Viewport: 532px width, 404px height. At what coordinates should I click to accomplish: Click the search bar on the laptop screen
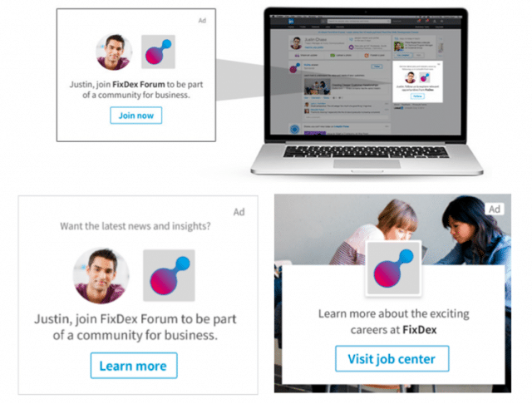[358, 22]
